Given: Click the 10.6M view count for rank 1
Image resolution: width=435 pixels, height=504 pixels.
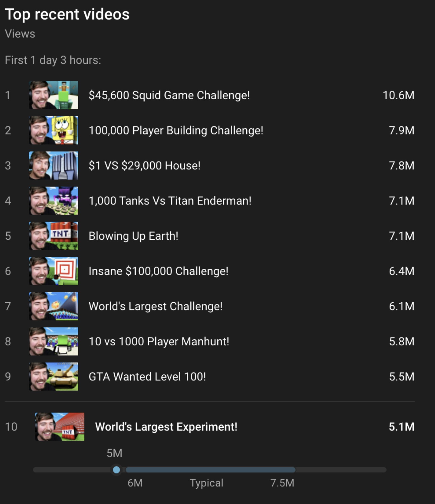Looking at the screenshot, I should coord(398,95).
